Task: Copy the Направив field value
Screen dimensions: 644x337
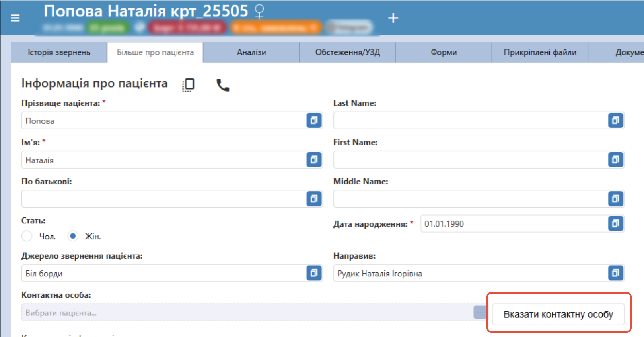Action: (x=615, y=273)
